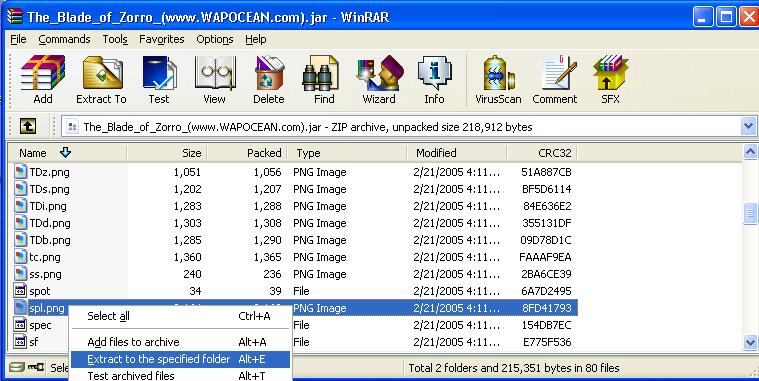Image resolution: width=759 pixels, height=381 pixels.
Task: Minimize the WinRAR window
Action: click(702, 17)
